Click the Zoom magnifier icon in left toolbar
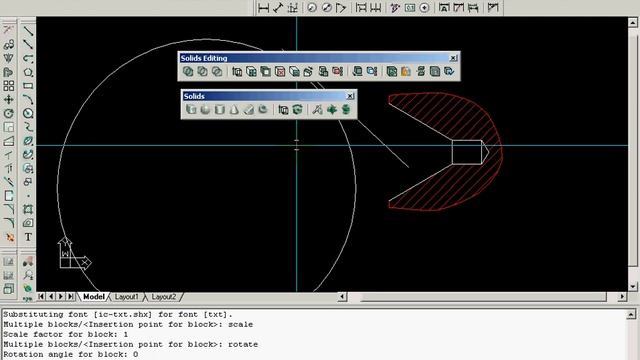Screen dimensions: 640x360 (x=28, y=275)
